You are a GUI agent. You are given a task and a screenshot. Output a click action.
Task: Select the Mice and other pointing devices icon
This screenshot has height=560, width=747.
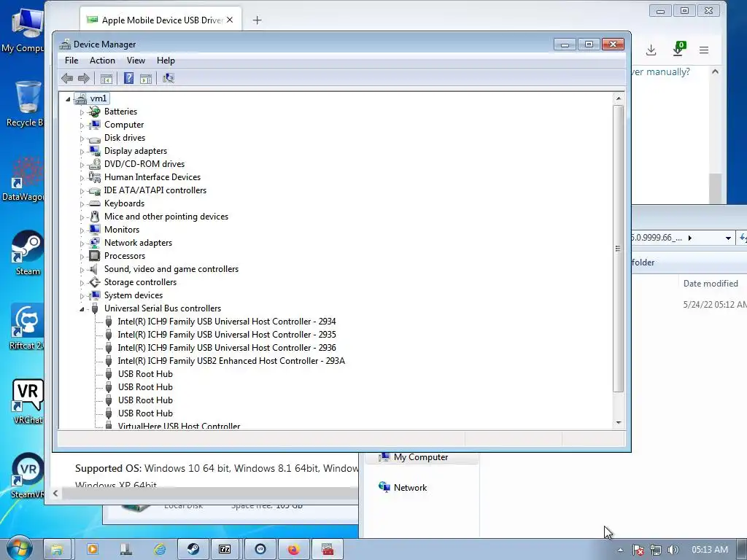[x=95, y=217]
